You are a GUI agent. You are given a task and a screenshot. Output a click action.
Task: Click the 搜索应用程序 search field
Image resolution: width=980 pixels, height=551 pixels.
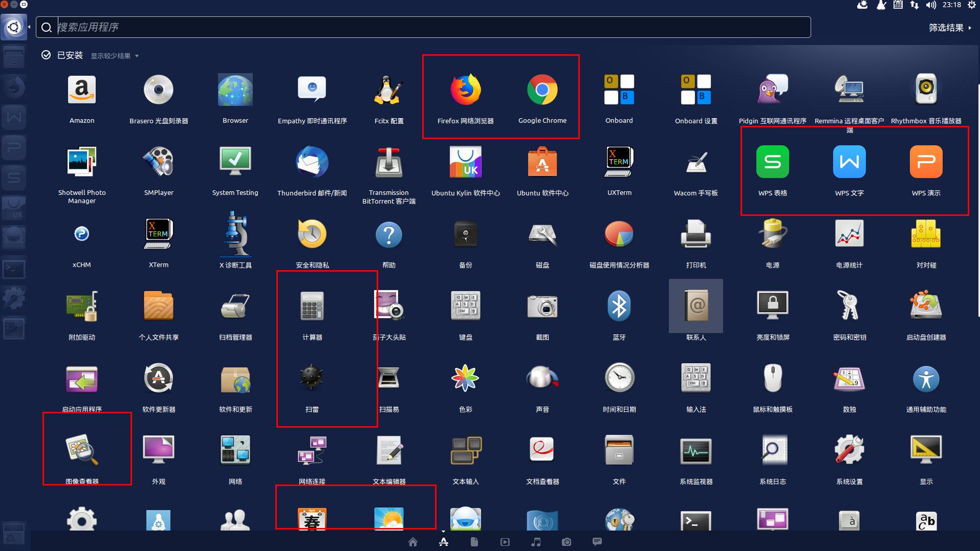pyautogui.click(x=423, y=27)
